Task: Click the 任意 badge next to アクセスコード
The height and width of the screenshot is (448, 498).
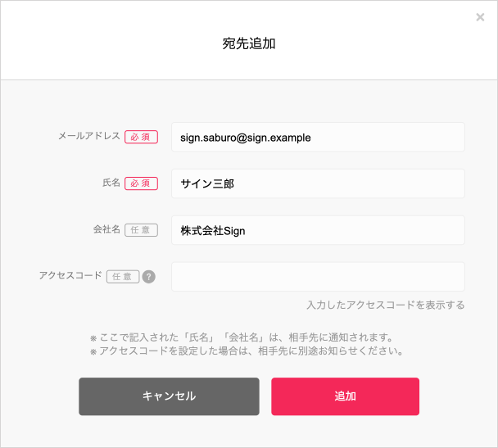Action: [123, 277]
